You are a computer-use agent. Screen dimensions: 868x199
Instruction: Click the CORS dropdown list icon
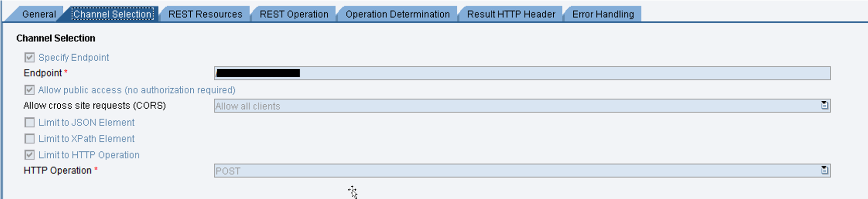tap(824, 105)
